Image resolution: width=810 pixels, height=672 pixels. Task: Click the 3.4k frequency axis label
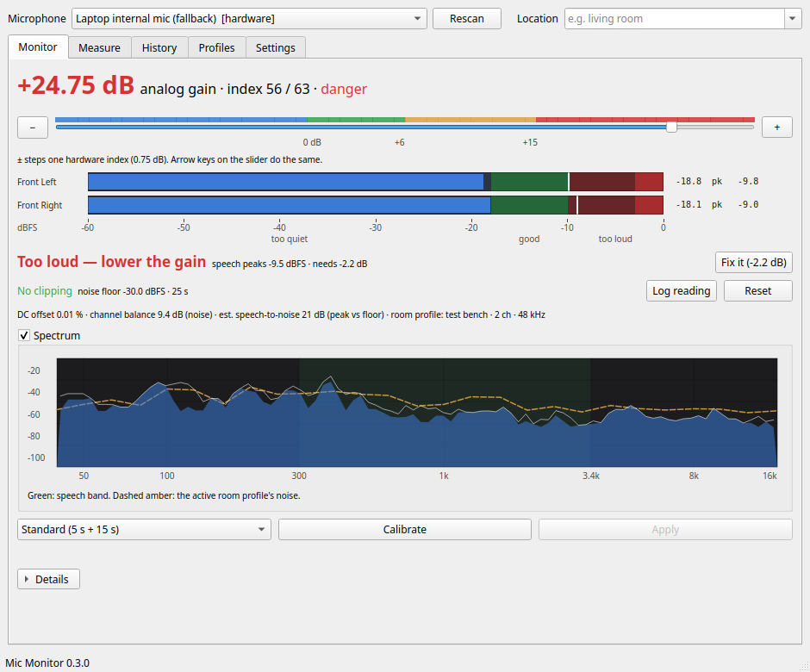pyautogui.click(x=591, y=476)
